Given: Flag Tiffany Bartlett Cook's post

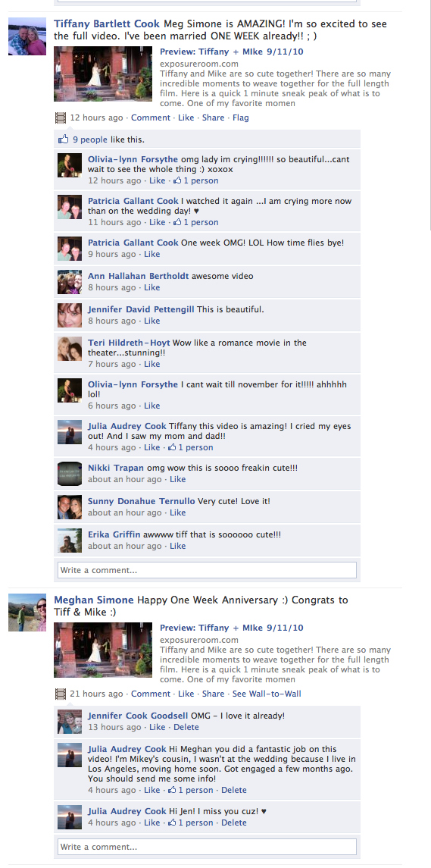Looking at the screenshot, I should [x=241, y=118].
